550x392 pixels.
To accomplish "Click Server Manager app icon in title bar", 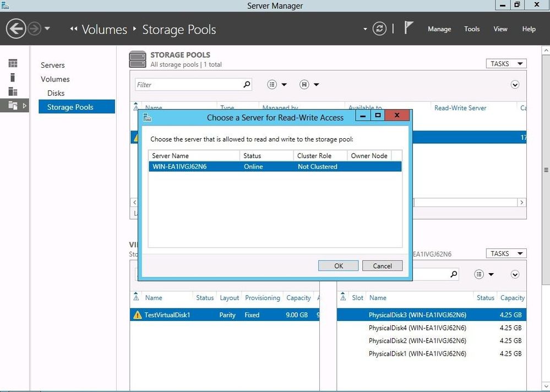I will pyautogui.click(x=6, y=6).
